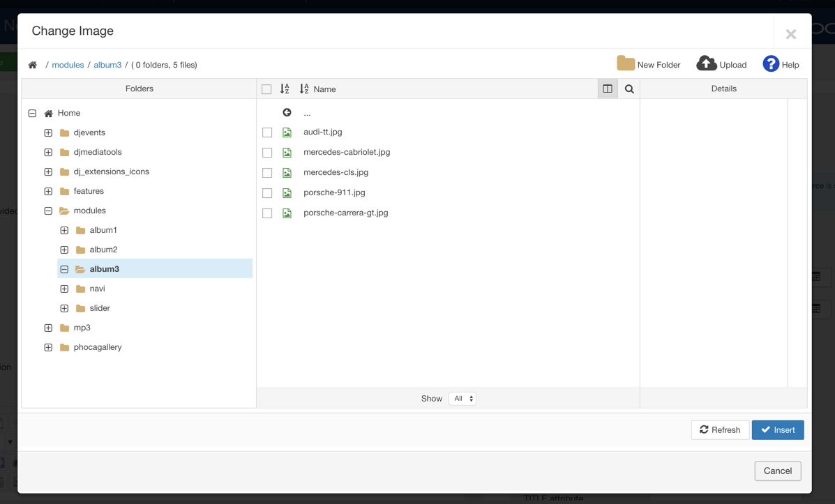Sort by extension using first sort icon
The height and width of the screenshot is (504, 835).
(x=285, y=89)
